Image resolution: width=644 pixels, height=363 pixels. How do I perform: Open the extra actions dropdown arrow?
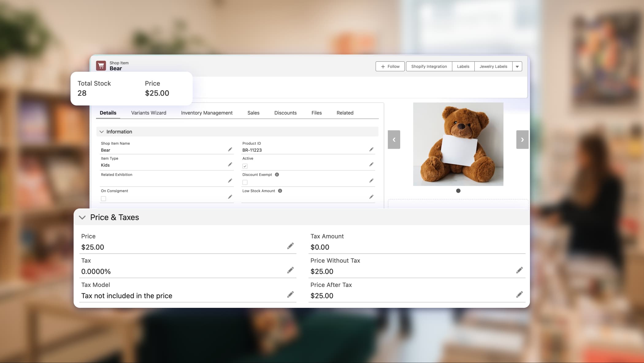tap(517, 66)
